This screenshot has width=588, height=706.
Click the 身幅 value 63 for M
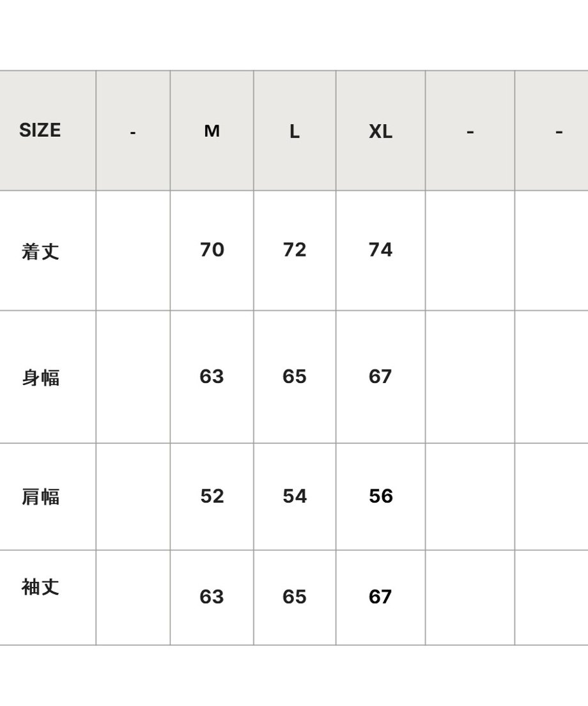point(212,377)
